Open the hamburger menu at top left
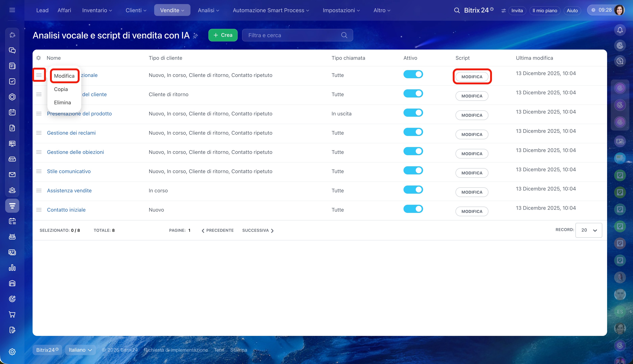This screenshot has width=633, height=364. (12, 10)
